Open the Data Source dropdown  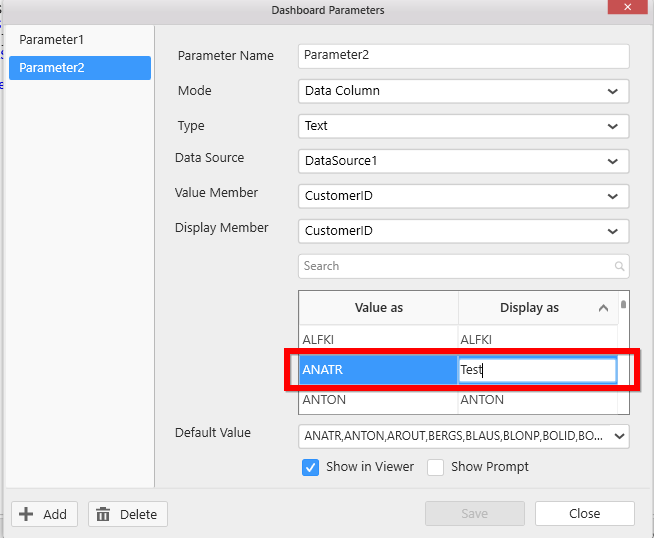coord(612,161)
